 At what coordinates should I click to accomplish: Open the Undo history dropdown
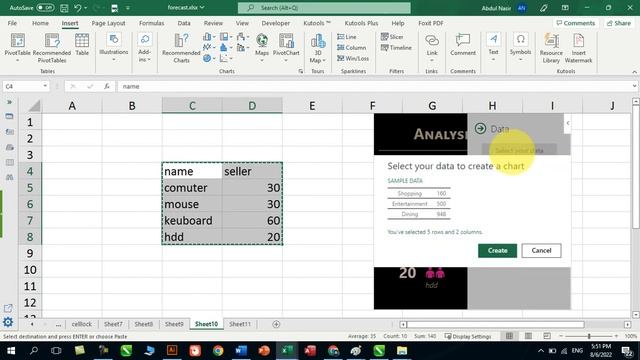85,8
